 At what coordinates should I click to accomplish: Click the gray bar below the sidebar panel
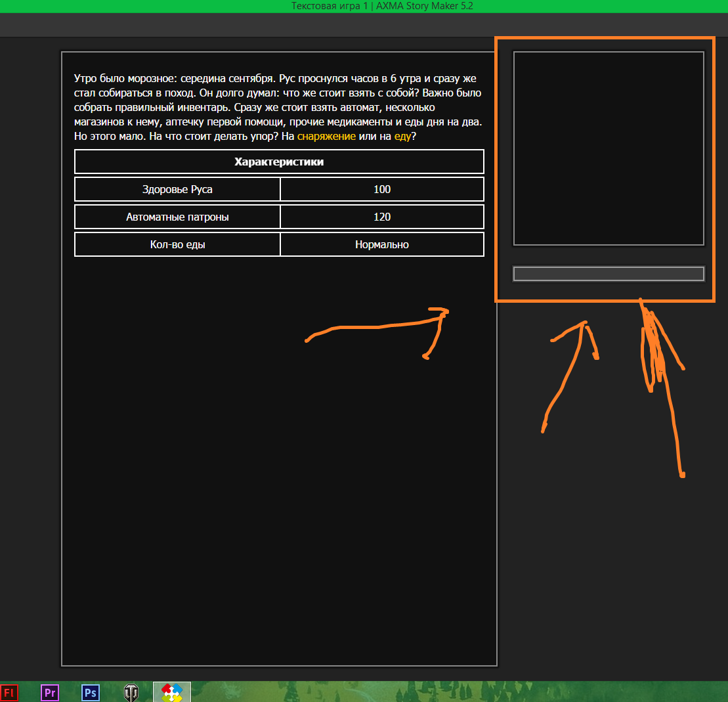pyautogui.click(x=609, y=274)
